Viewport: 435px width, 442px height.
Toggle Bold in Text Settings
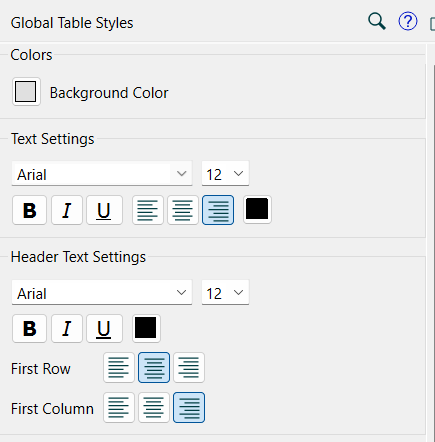click(29, 210)
